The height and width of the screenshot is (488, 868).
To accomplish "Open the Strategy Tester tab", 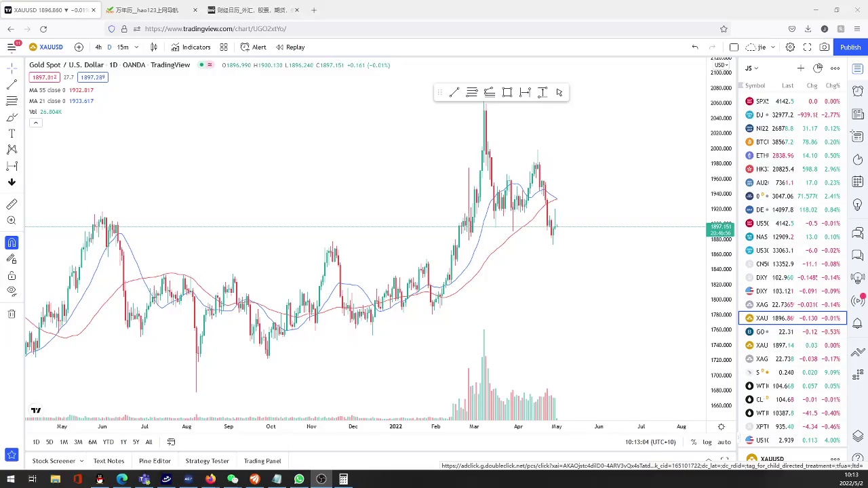I will click(207, 461).
